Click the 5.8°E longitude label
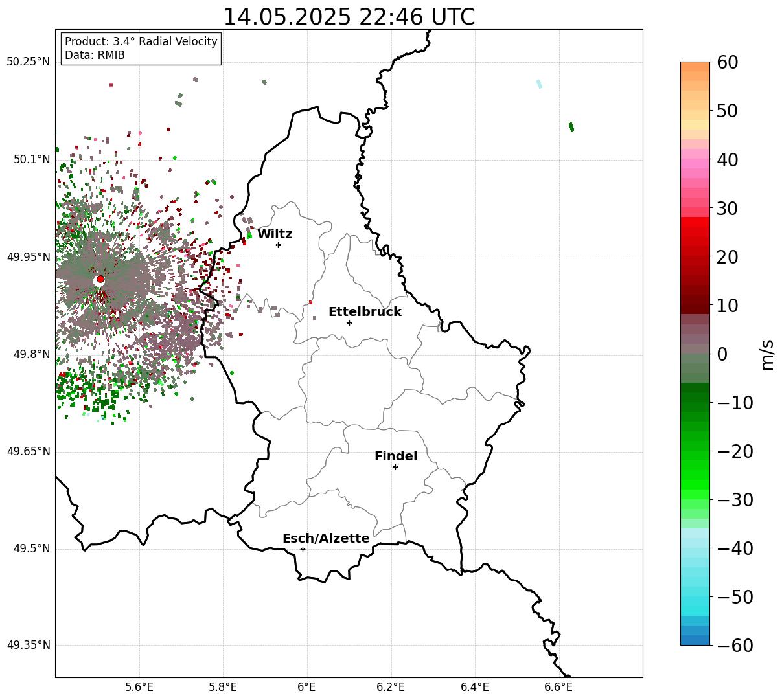 click(223, 687)
